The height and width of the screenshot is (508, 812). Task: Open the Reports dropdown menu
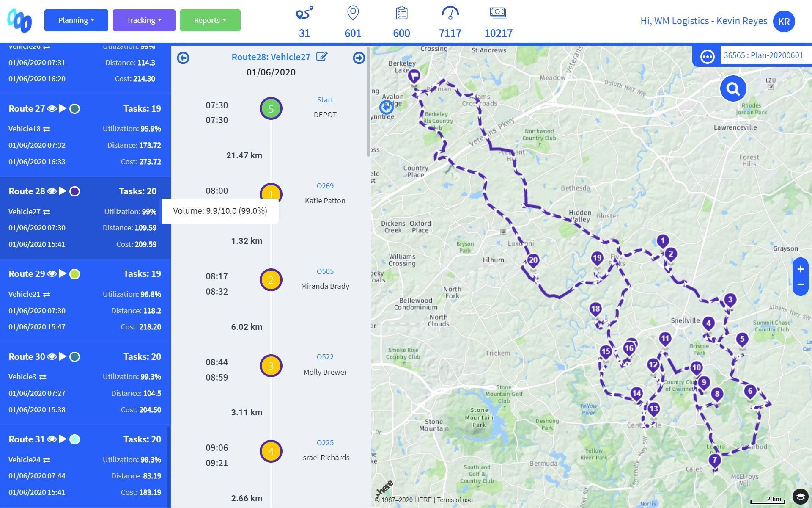point(210,20)
